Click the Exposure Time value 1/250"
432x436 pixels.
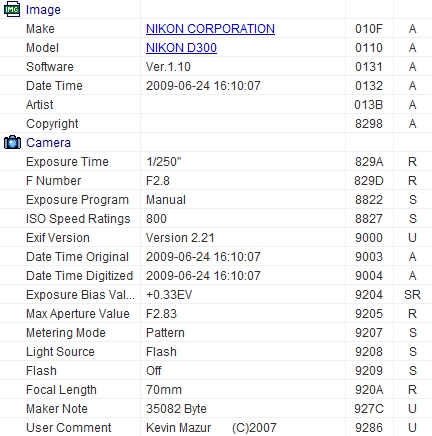pos(163,162)
